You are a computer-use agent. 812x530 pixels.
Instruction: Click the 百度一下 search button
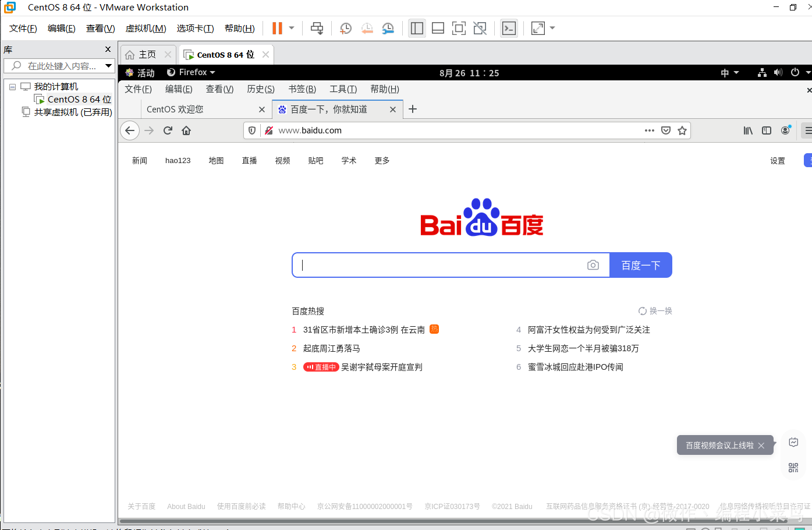(641, 265)
